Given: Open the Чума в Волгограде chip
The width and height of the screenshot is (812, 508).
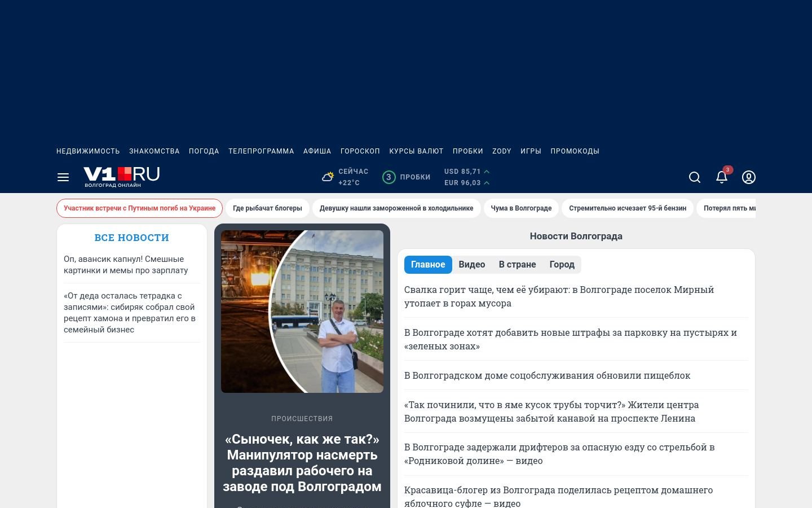Looking at the screenshot, I should (521, 208).
